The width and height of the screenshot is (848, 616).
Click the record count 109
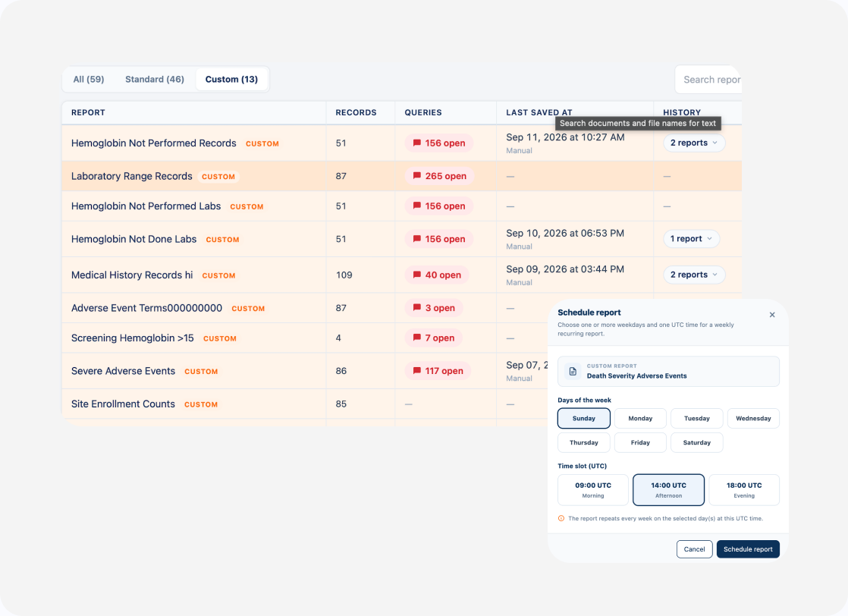[x=344, y=275]
